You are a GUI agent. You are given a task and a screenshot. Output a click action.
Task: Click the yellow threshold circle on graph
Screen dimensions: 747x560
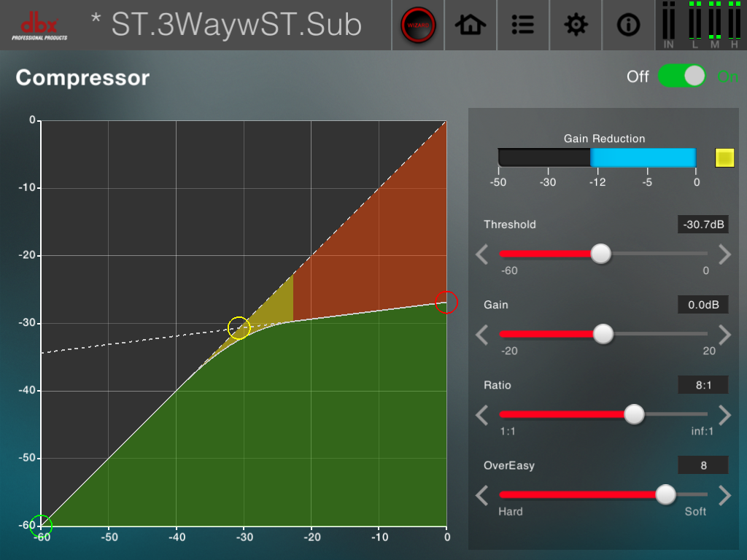click(x=239, y=328)
